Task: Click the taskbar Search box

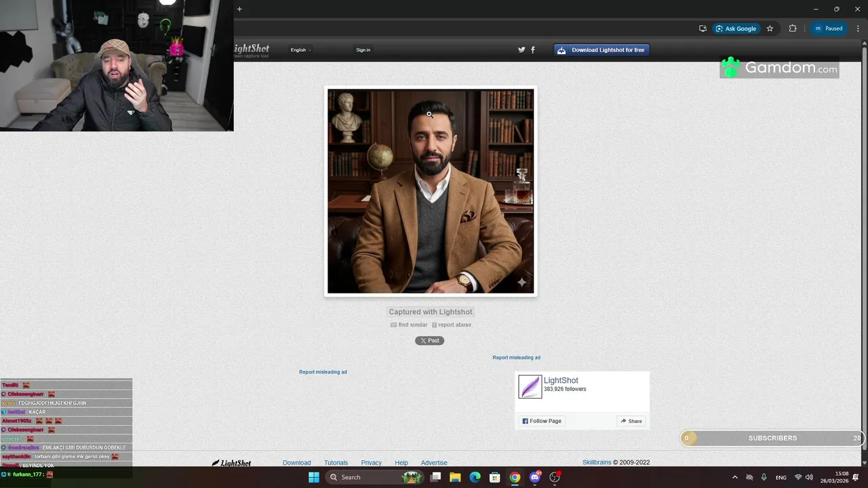Action: point(374,477)
